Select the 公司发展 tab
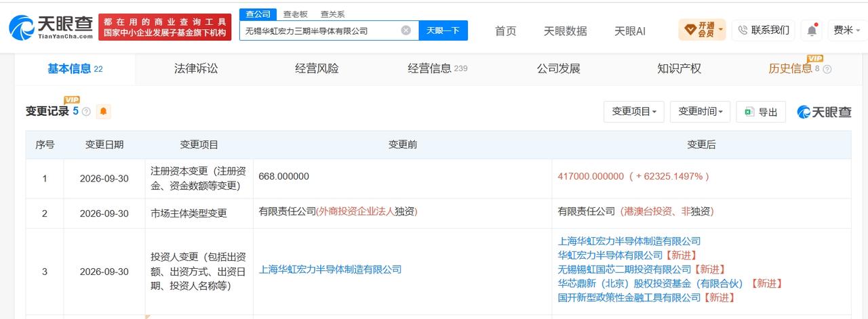This screenshot has height=319, width=868. pyautogui.click(x=559, y=68)
